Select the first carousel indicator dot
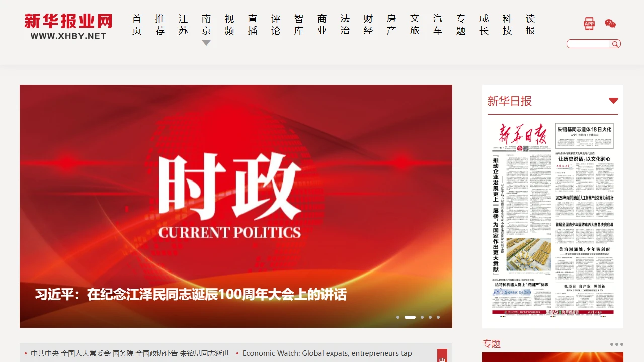Viewport: 644px width, 362px height. (x=398, y=317)
